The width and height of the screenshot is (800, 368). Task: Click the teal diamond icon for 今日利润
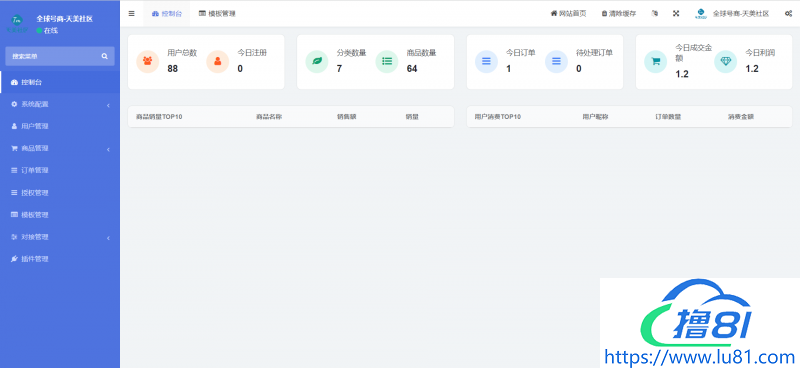726,61
